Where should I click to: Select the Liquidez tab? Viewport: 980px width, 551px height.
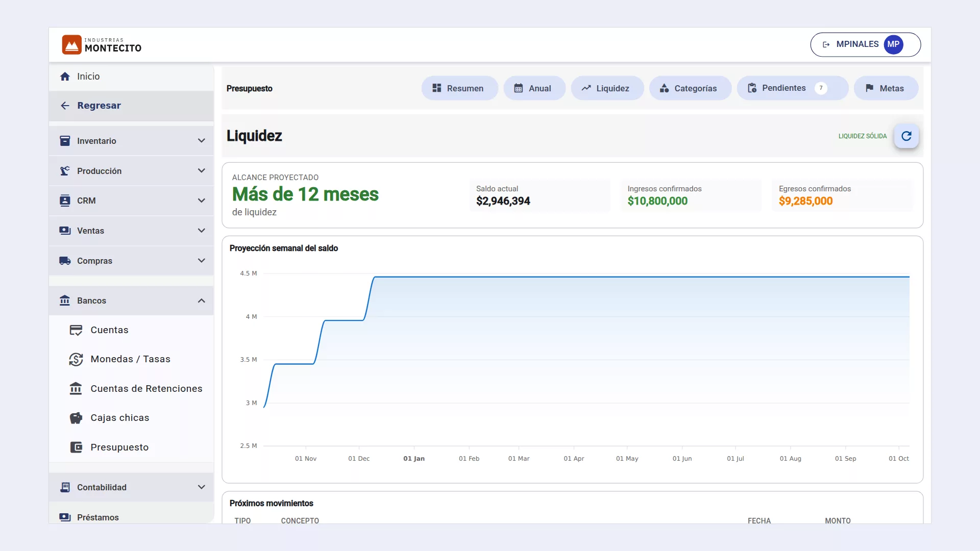(607, 88)
